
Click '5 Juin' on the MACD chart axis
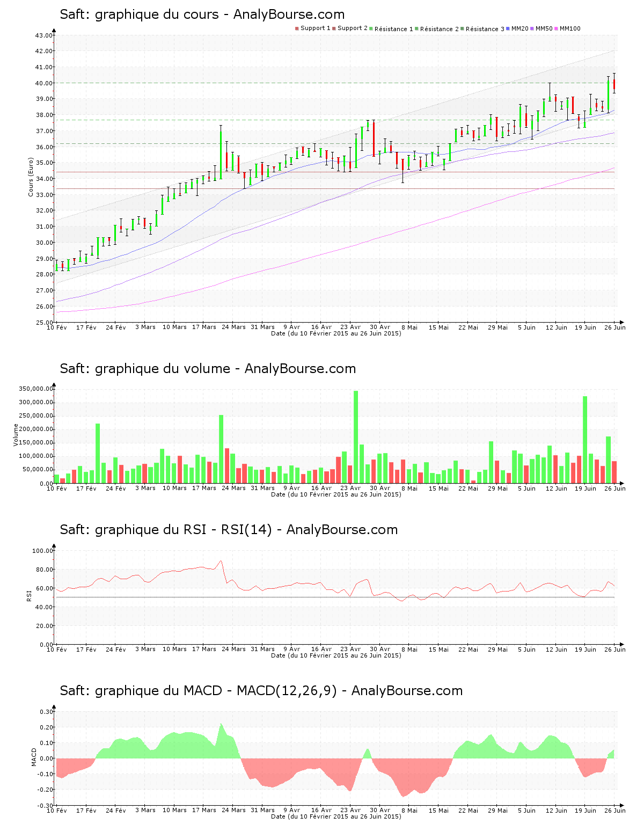click(526, 811)
